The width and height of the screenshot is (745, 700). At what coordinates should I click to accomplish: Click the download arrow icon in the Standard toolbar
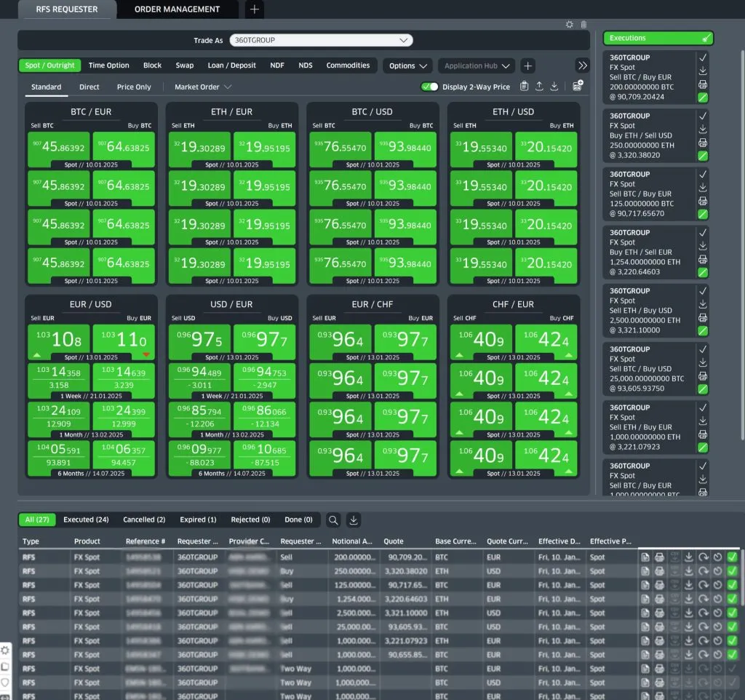point(554,86)
